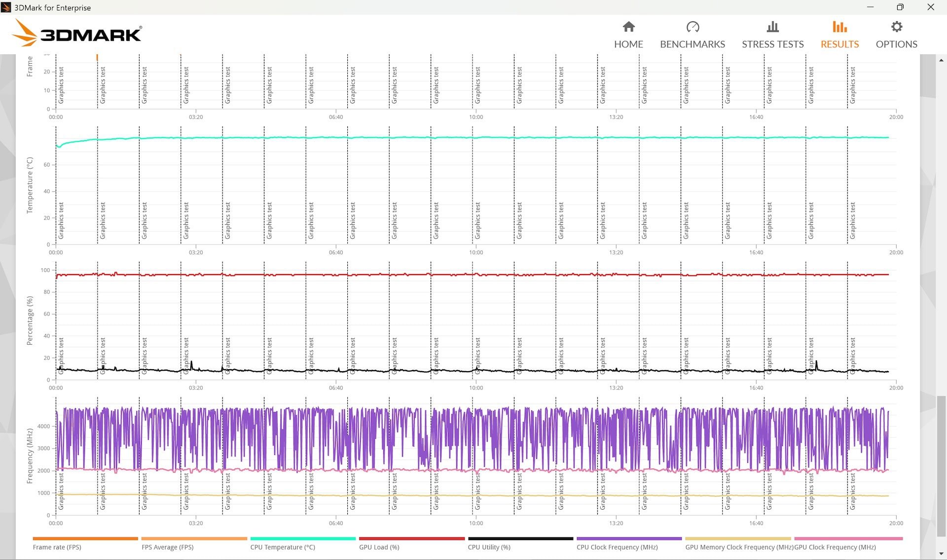Toggle GPU Clock Frequency legend color bar
Viewport: 947px width, 560px height.
coord(848,539)
